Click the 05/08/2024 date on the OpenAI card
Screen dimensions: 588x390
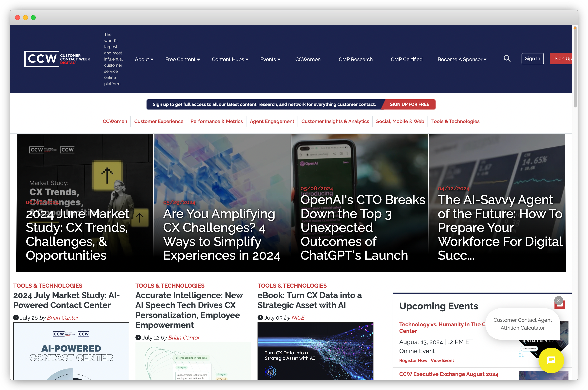(317, 188)
